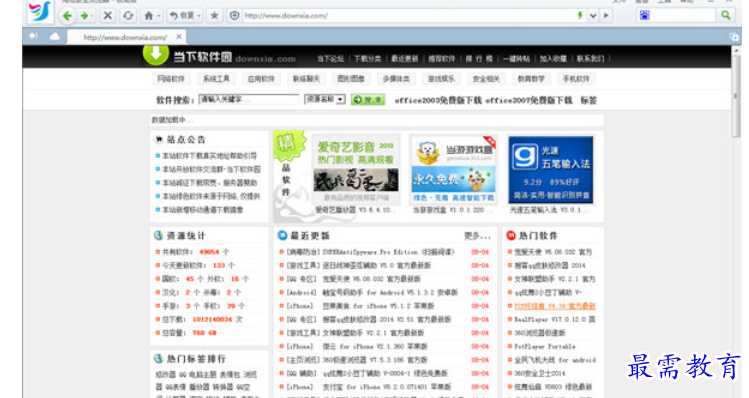Open the 系统工具 category
The image size is (749, 398).
[216, 79]
